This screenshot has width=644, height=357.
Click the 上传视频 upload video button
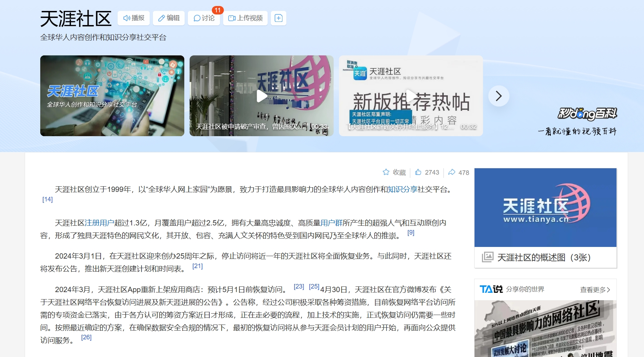[x=245, y=18]
